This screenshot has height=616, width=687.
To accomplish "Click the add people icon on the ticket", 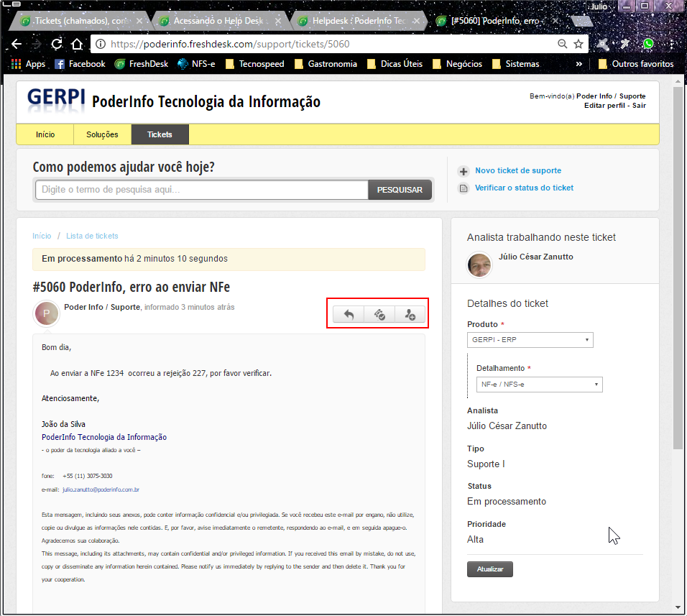I will (410, 314).
